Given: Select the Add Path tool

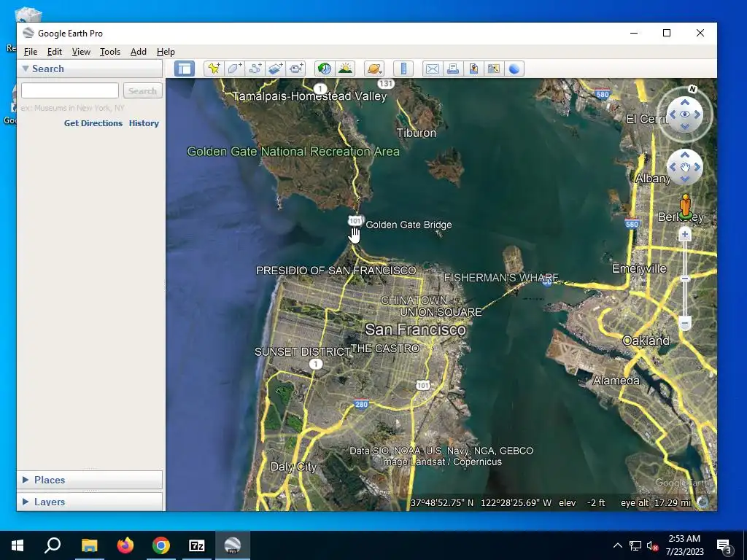Looking at the screenshot, I should click(x=255, y=69).
